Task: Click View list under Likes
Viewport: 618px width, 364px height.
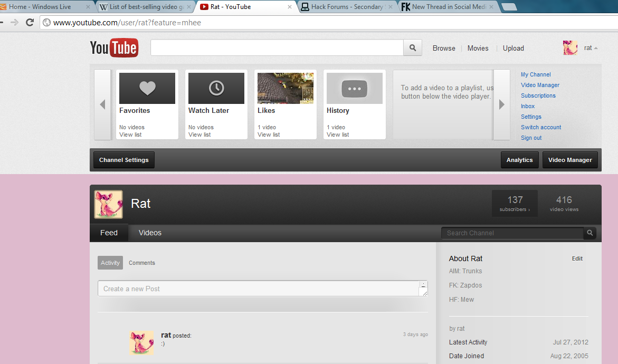Action: [x=269, y=135]
